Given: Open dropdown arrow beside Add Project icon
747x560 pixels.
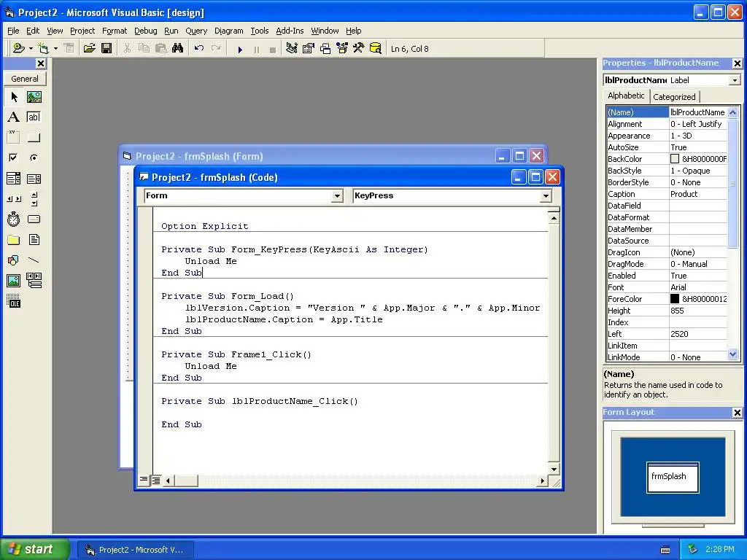Looking at the screenshot, I should point(31,49).
